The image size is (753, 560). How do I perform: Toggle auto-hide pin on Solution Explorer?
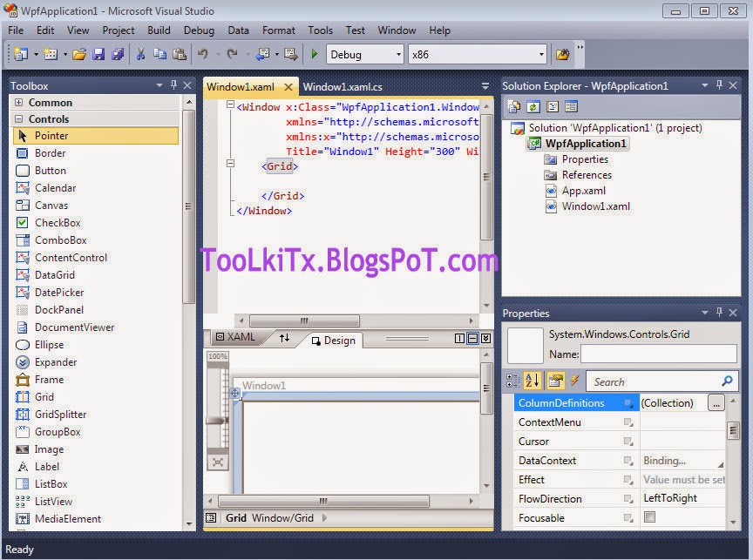[x=719, y=85]
